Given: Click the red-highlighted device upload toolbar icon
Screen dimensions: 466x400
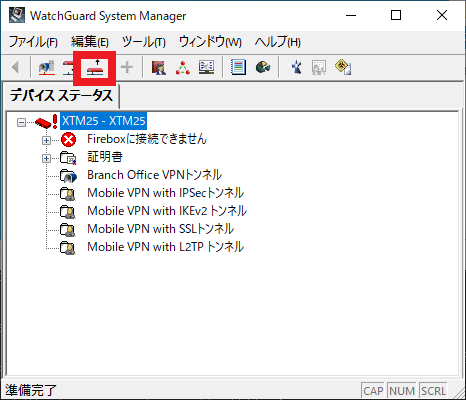Looking at the screenshot, I should (x=95, y=68).
